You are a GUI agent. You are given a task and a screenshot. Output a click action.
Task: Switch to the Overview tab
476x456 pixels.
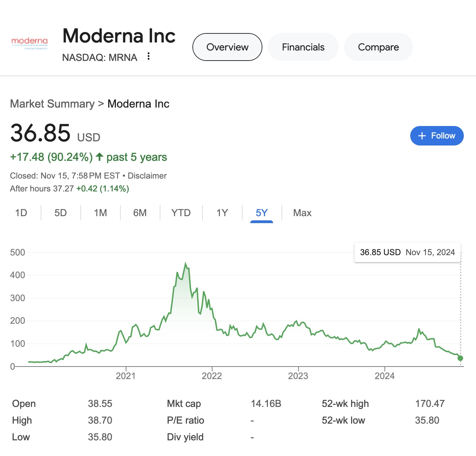point(227,47)
